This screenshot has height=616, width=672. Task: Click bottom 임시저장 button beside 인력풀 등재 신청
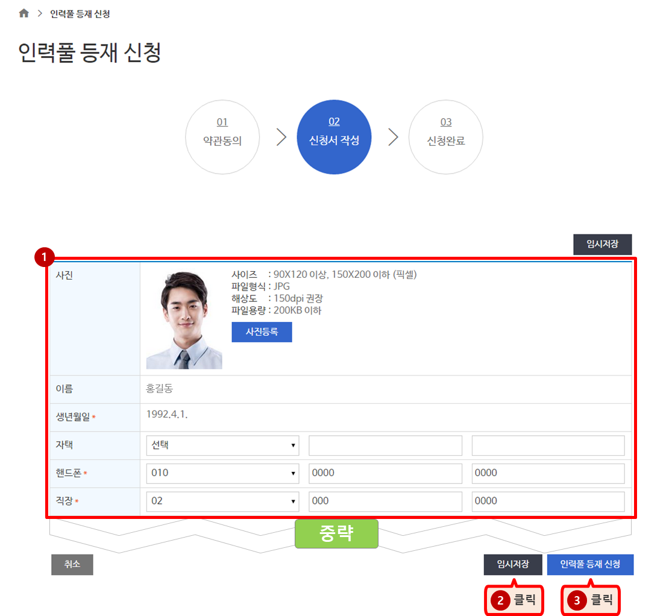(x=513, y=565)
